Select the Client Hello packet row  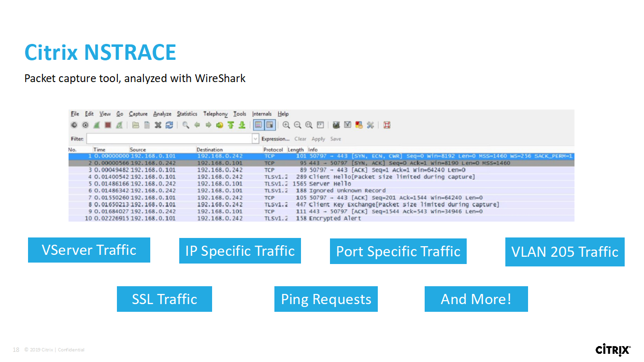coord(321,177)
